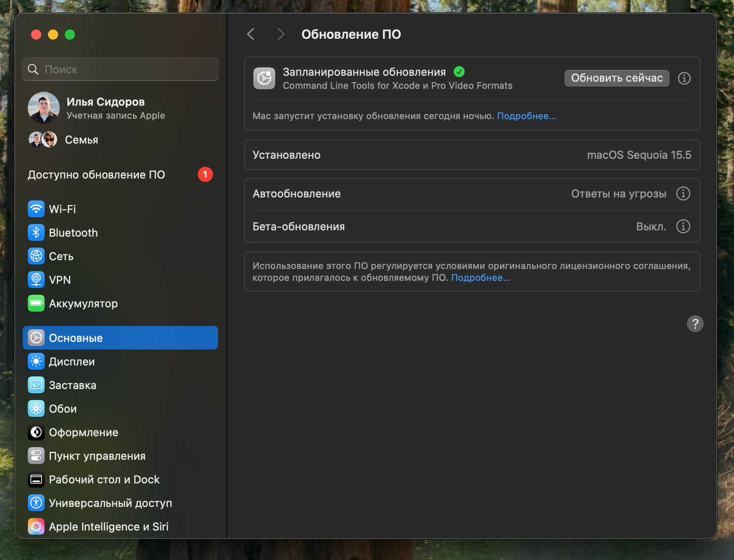This screenshot has height=560, width=734.
Task: Click the Wi-Fi icon in sidebar
Action: pyautogui.click(x=36, y=209)
